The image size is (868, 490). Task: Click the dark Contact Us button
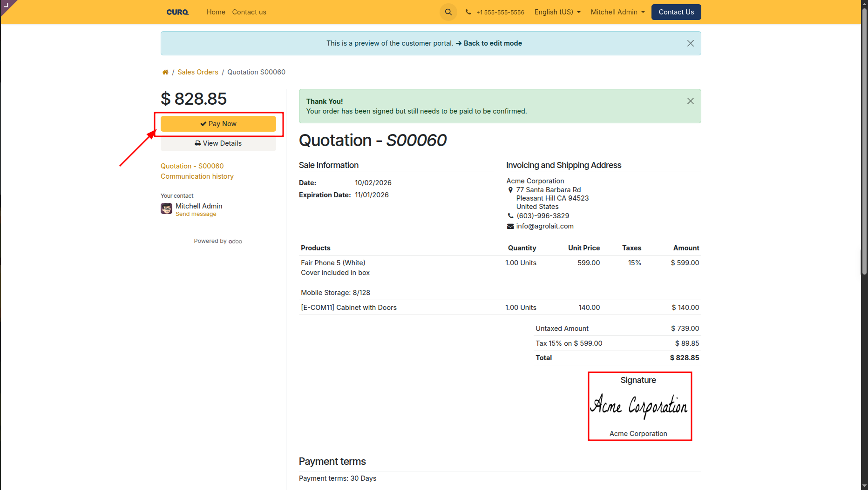[676, 12]
